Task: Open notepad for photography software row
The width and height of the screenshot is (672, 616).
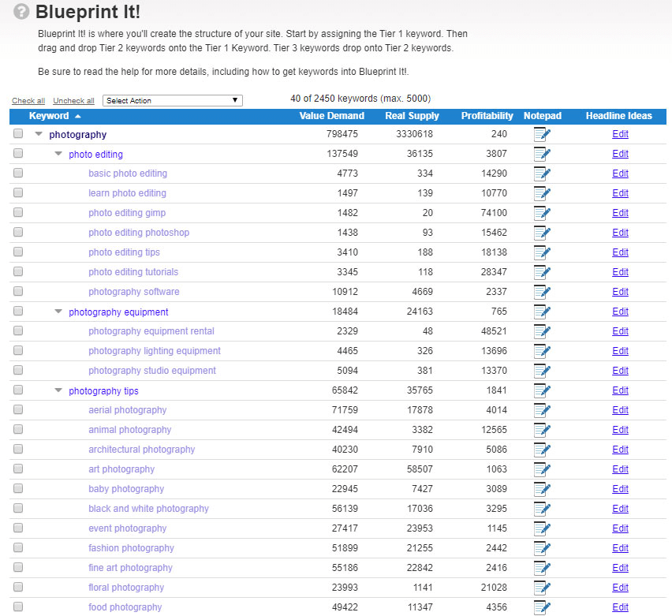Action: tap(542, 293)
